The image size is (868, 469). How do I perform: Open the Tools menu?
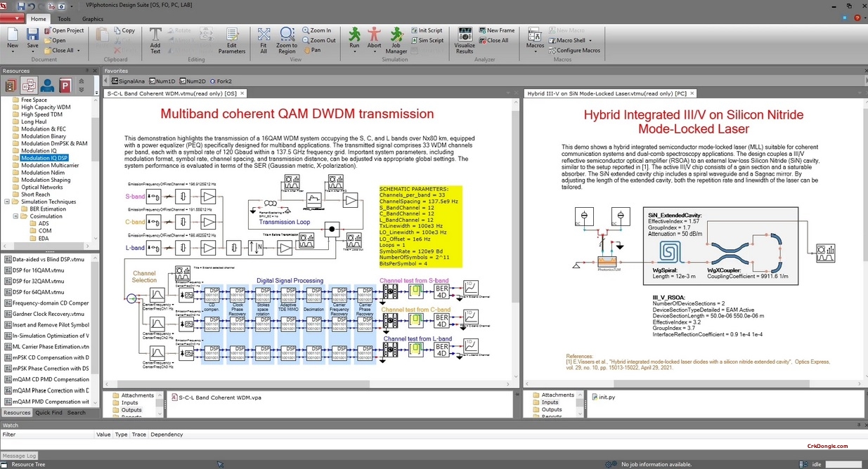(x=64, y=18)
